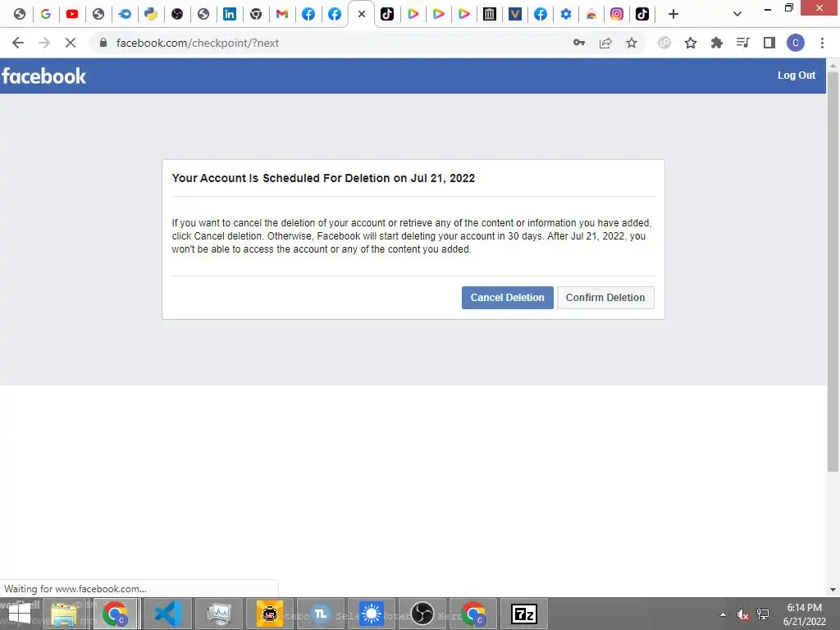This screenshot has width=840, height=630.
Task: Open the tab search dropdown chevron
Action: point(737,14)
